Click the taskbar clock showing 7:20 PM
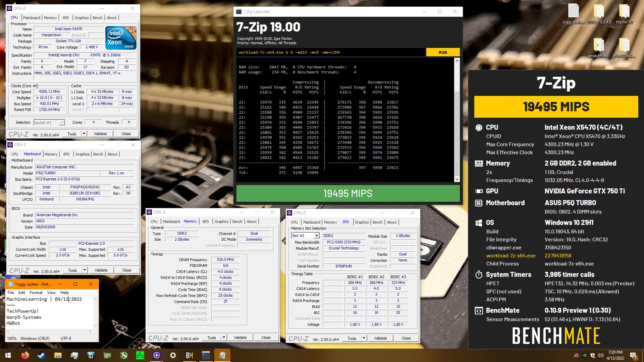The width and height of the screenshot is (644, 362). pos(615,355)
